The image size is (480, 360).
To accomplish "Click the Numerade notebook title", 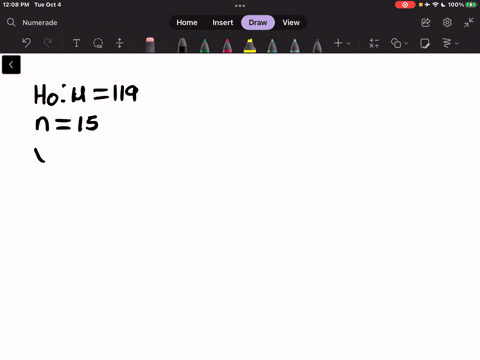I will (40, 23).
